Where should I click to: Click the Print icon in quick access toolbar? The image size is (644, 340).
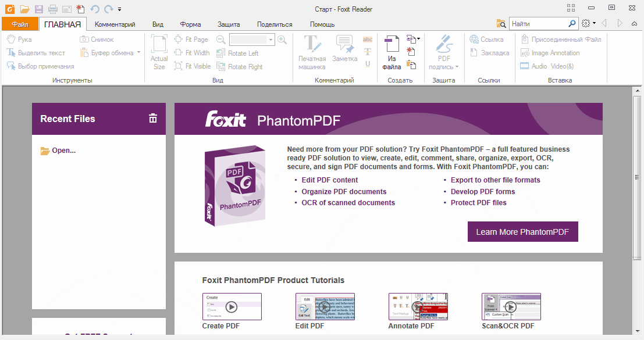(x=52, y=9)
